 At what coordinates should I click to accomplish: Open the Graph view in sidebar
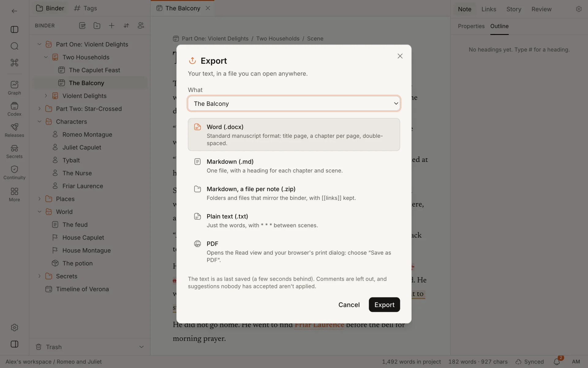tap(14, 88)
